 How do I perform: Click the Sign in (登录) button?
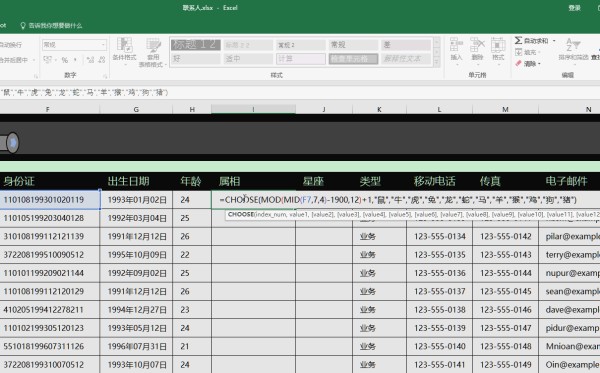[x=574, y=8]
